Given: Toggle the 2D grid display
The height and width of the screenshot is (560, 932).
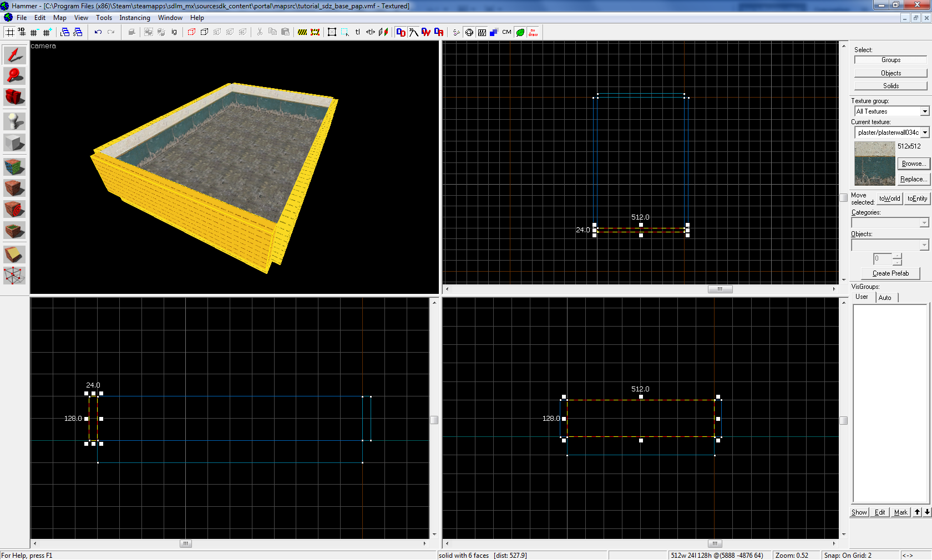Looking at the screenshot, I should coord(10,32).
